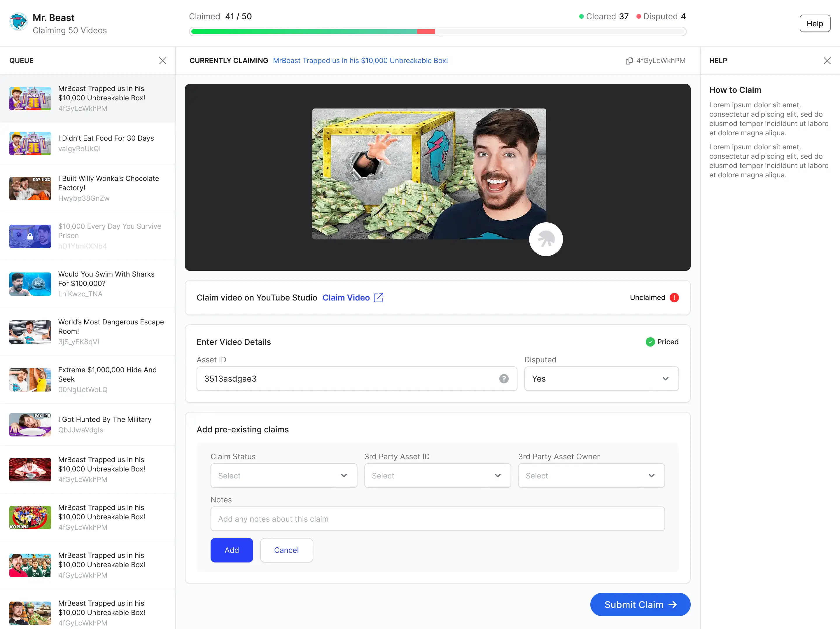Select locked item $10,000 Every Day You Survive Prison
Screen dimensions: 840x629
(x=87, y=236)
